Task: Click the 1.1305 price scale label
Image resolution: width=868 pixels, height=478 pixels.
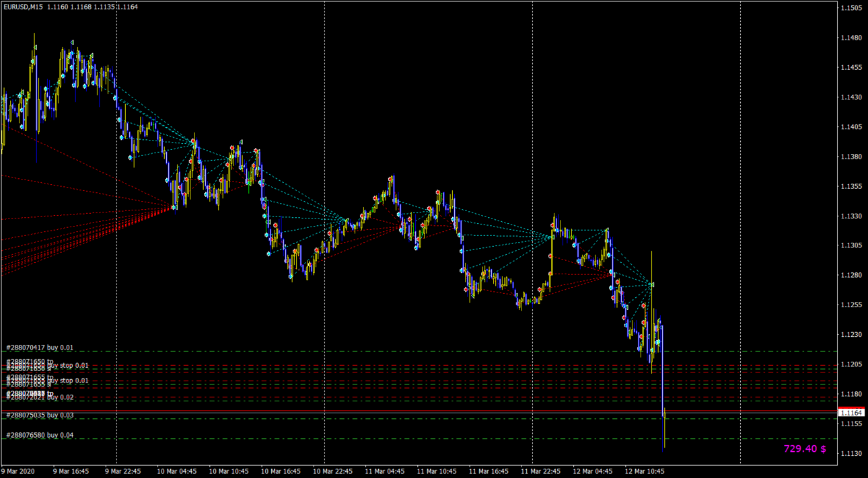Action: coord(851,245)
